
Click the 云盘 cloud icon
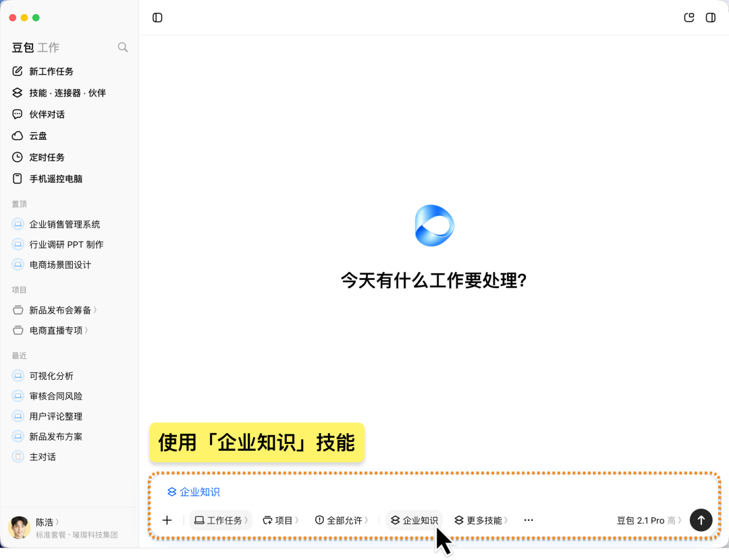click(17, 136)
